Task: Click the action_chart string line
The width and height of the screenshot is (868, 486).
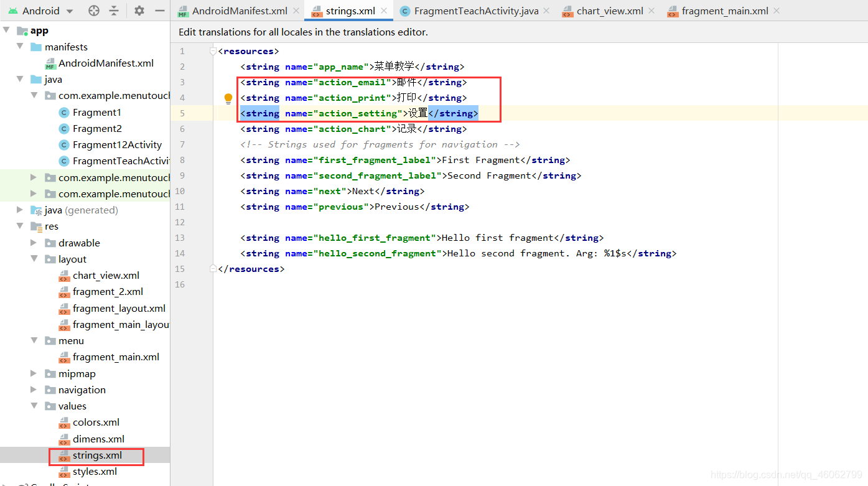Action: tap(353, 129)
